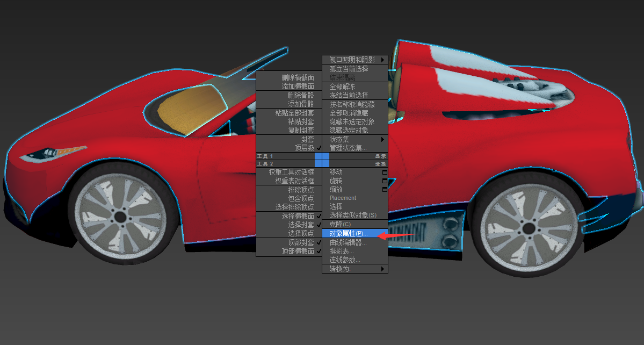Uncheck 顶部封套 option
644x345 pixels.
(x=319, y=242)
